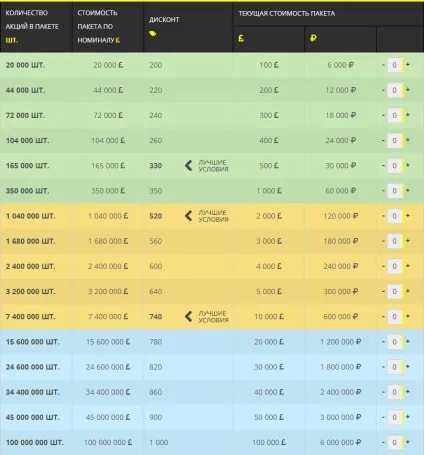Image resolution: width=424 pixels, height=455 pixels.
Task: Increase quantity for 165 000 шт. package
Action: point(408,165)
